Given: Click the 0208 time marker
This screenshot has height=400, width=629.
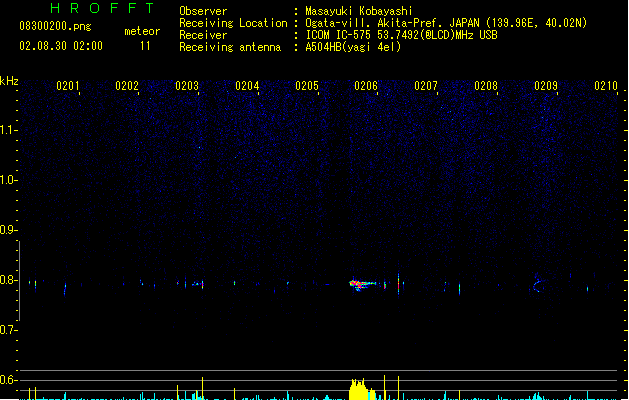Looking at the screenshot, I should pyautogui.click(x=486, y=86).
